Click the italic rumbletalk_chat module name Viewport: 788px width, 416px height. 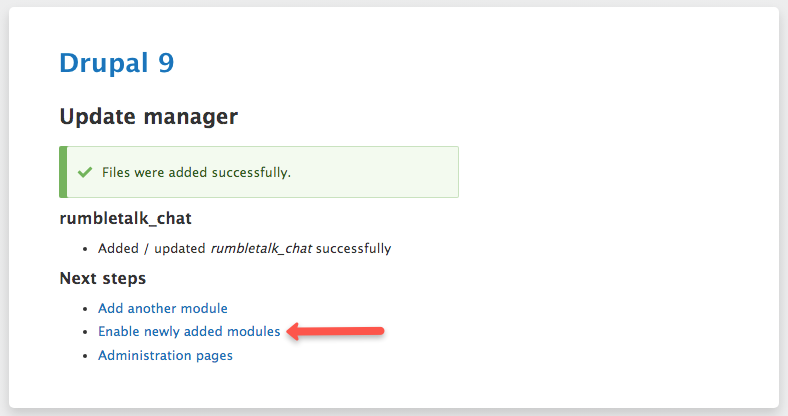pos(263,248)
